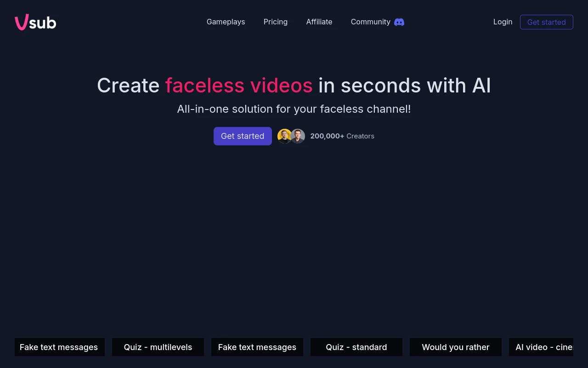Go to the Pricing page
Viewport: 588px width, 368px height.
click(x=275, y=22)
